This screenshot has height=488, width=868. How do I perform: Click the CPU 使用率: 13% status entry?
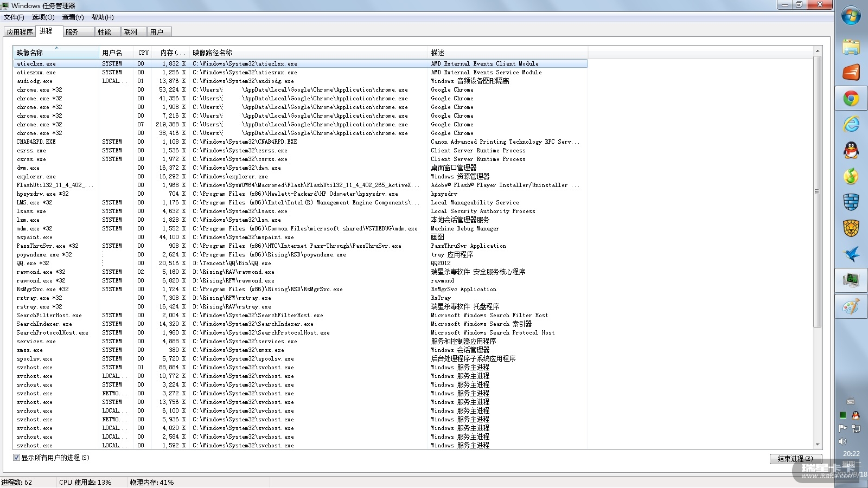[x=85, y=482]
